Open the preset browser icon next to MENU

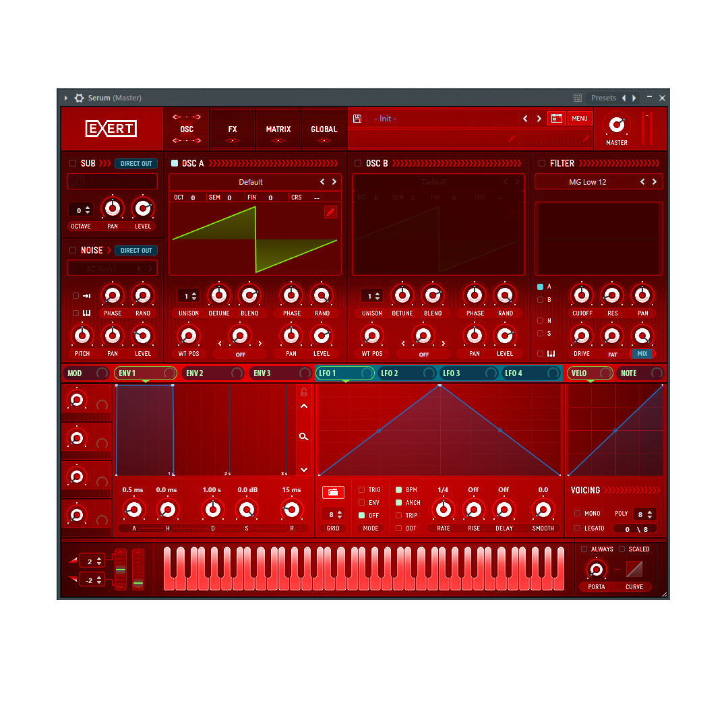(556, 119)
